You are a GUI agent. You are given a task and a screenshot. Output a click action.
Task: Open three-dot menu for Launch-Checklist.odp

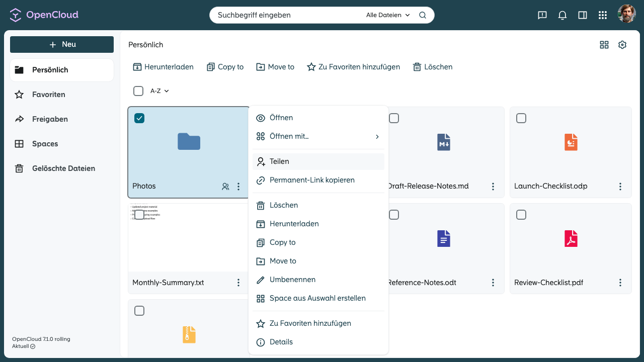coord(620,187)
